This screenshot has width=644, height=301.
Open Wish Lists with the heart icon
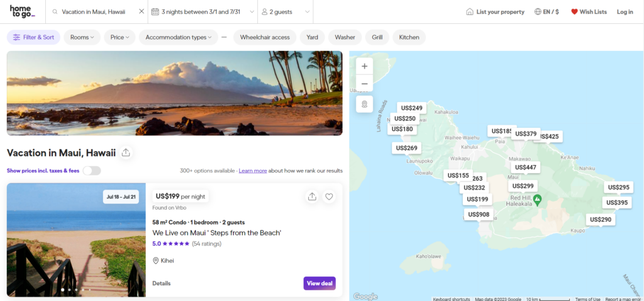coord(589,12)
